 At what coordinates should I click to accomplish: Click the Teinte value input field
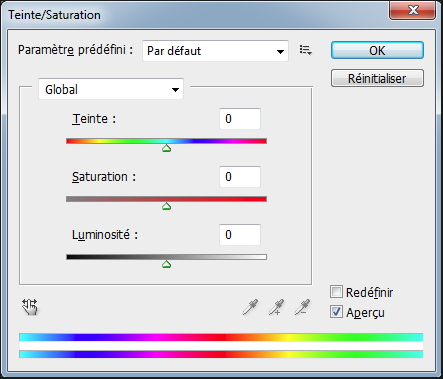tap(240, 119)
